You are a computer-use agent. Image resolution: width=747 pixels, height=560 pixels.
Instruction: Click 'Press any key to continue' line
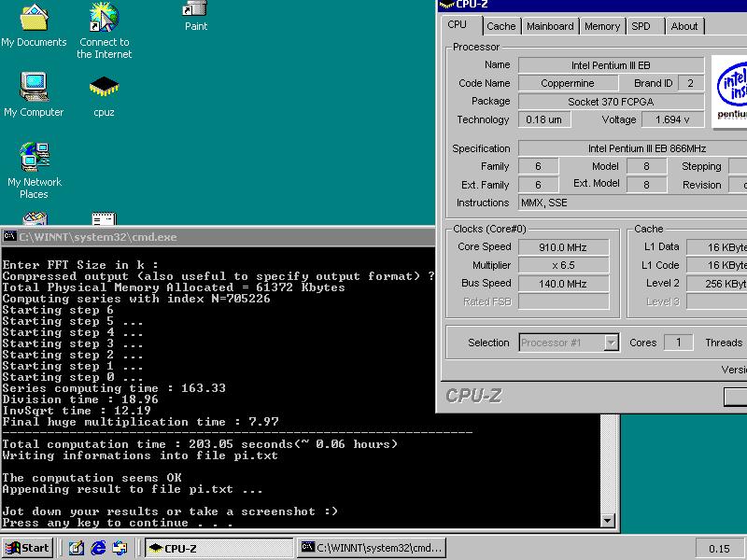(118, 523)
